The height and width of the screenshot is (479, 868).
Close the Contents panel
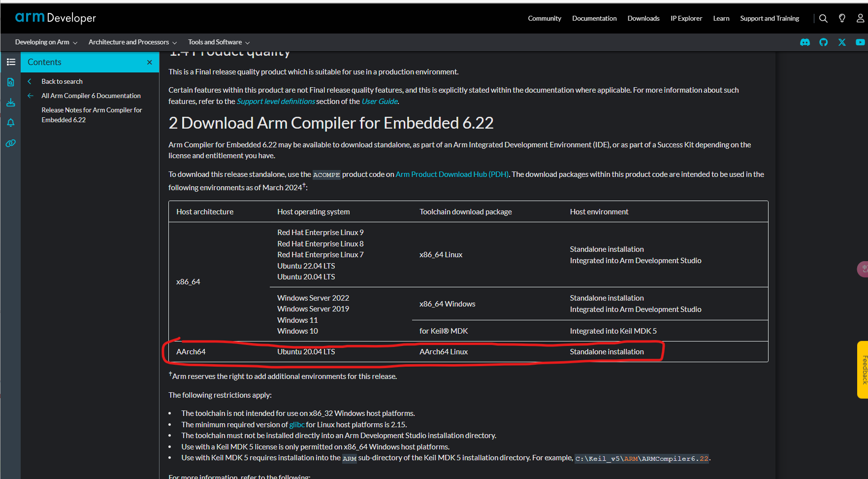pos(150,62)
